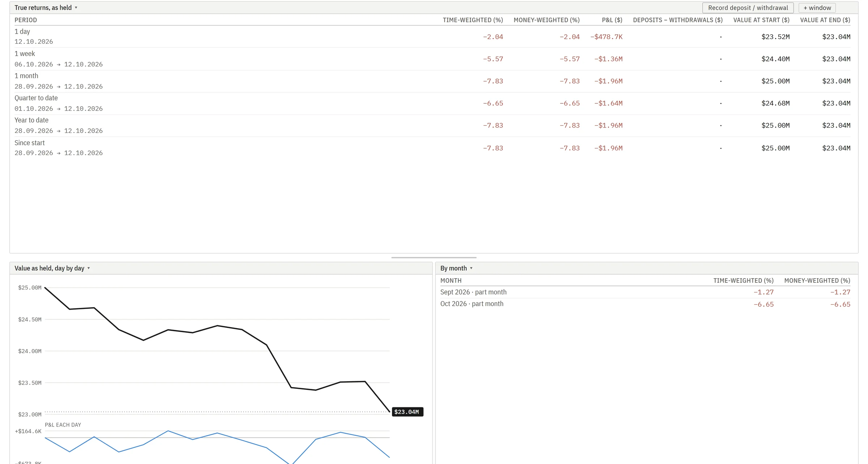Select the 'Since start' period row
Viewport: 868px width, 464px height.
pos(433,148)
